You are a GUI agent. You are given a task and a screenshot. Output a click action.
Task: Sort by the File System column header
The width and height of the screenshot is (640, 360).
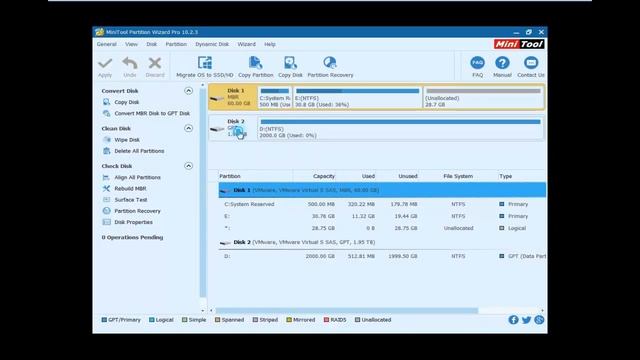(458, 176)
